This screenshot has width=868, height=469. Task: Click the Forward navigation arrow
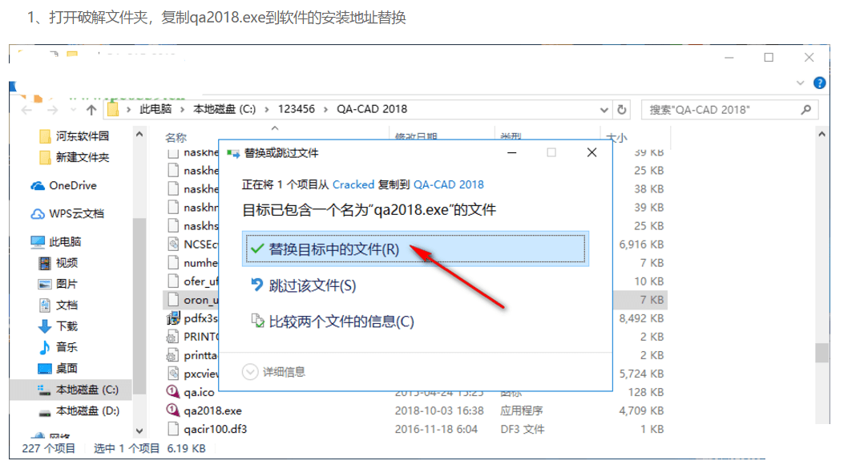53,110
